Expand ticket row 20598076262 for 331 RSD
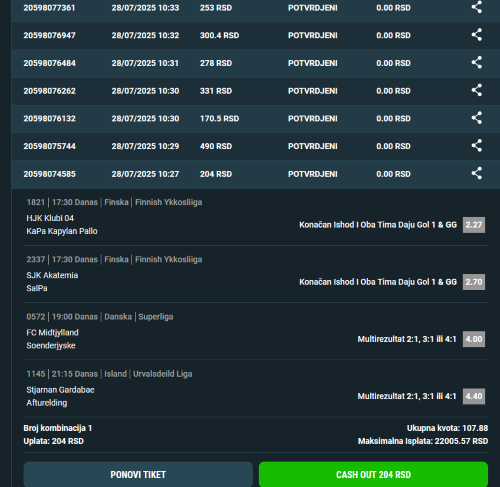The height and width of the screenshot is (487, 500). [256, 91]
